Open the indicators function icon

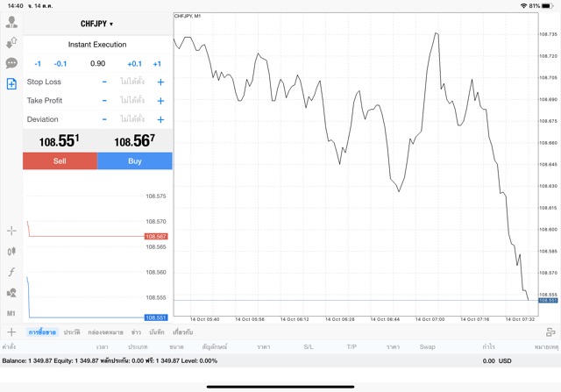coord(11,273)
